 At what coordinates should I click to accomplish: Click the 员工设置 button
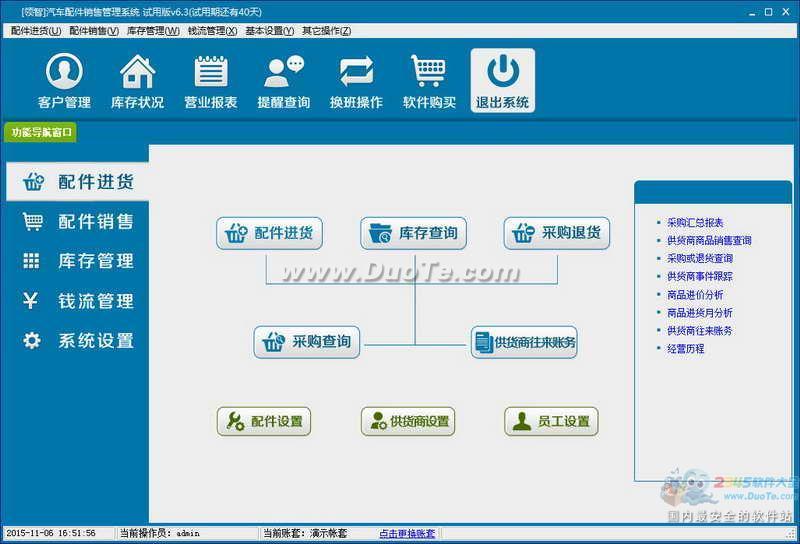point(550,421)
